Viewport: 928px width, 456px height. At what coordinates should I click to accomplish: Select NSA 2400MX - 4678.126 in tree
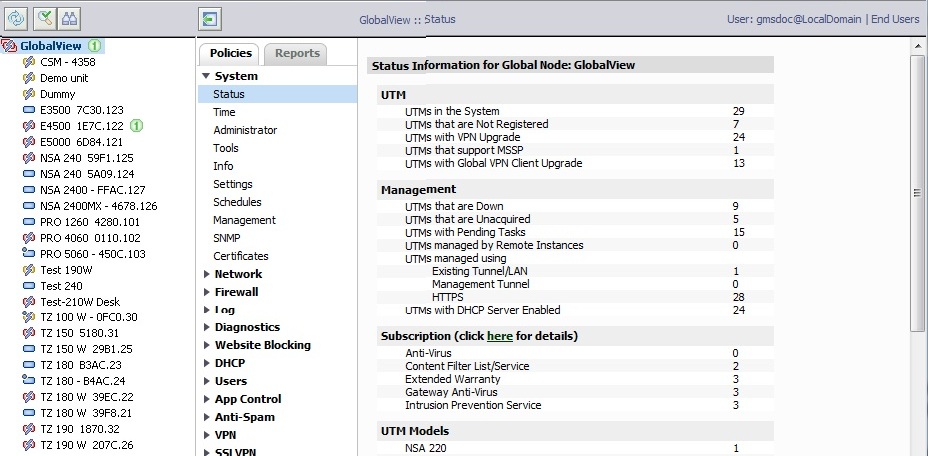99,206
